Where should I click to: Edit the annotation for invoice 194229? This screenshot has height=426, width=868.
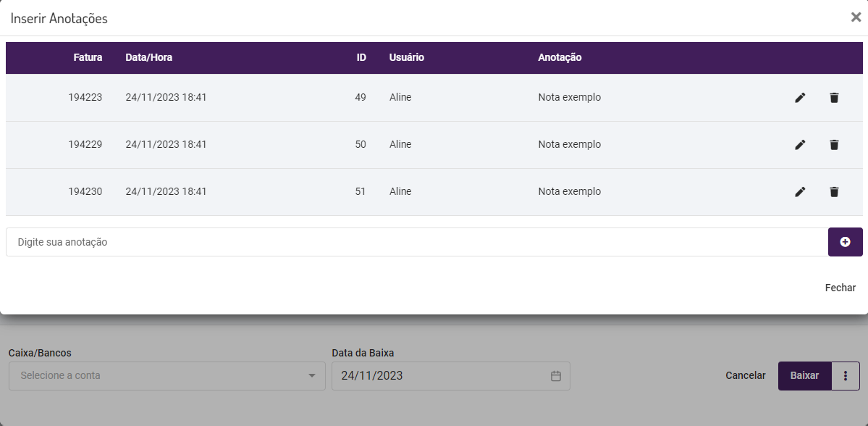pos(800,145)
